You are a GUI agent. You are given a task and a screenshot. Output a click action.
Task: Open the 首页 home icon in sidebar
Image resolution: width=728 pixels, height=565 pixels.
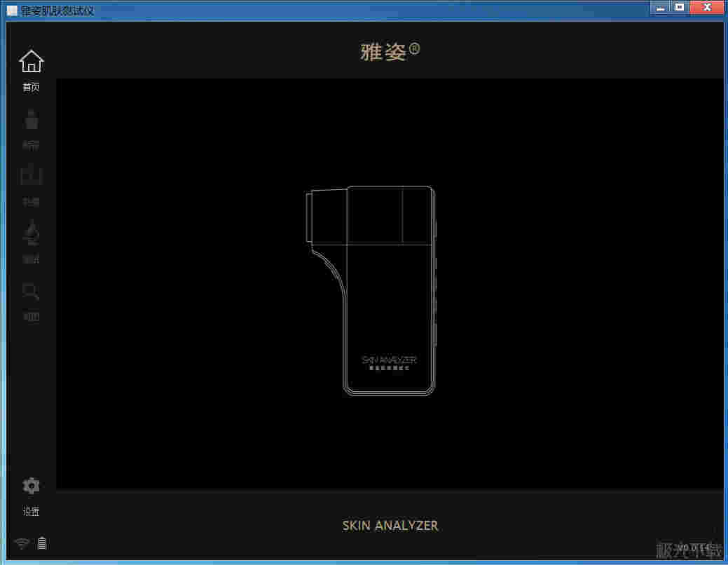[31, 61]
